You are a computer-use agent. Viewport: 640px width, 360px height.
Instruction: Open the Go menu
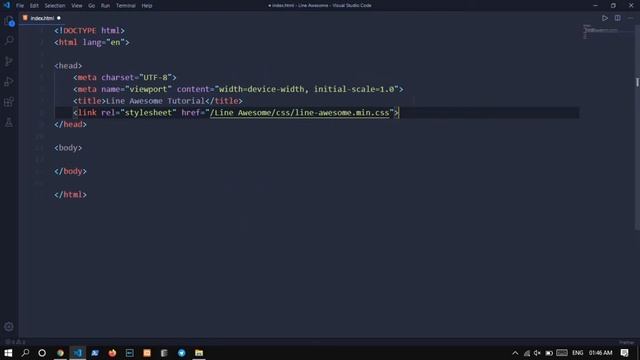[91, 6]
